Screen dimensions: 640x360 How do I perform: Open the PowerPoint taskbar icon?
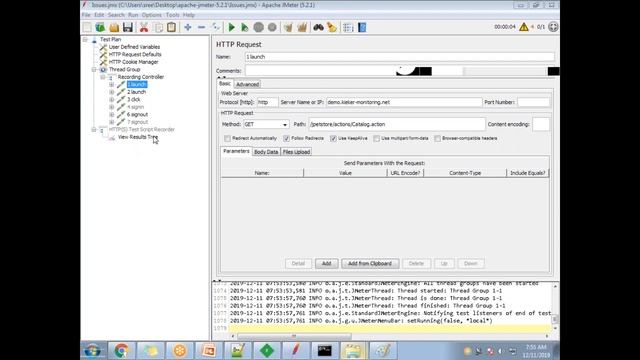click(209, 350)
